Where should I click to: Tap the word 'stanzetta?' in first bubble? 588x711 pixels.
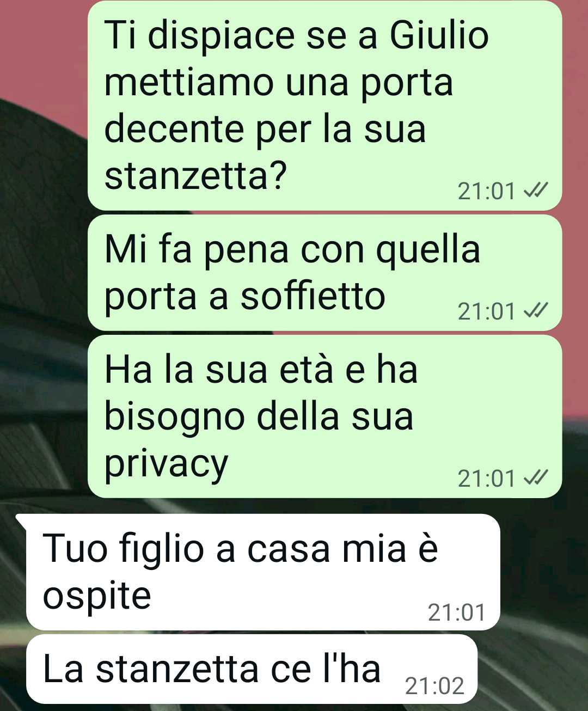(195, 176)
